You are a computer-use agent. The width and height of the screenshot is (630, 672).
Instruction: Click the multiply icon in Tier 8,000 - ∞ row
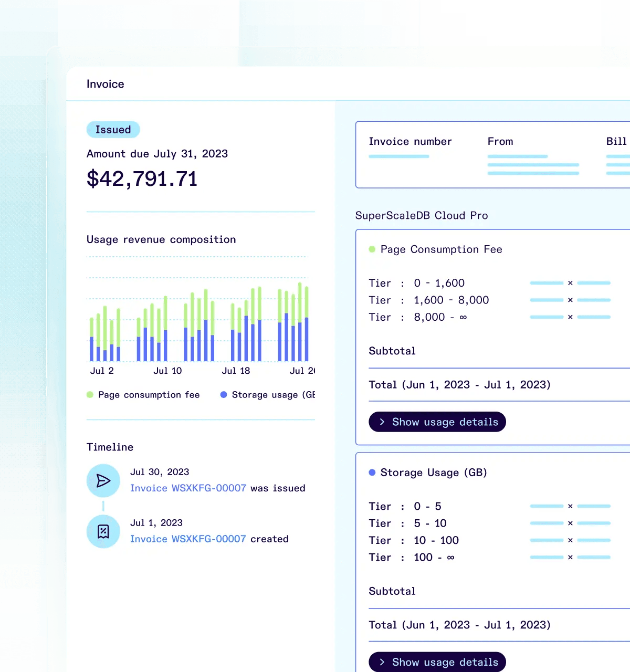point(570,317)
